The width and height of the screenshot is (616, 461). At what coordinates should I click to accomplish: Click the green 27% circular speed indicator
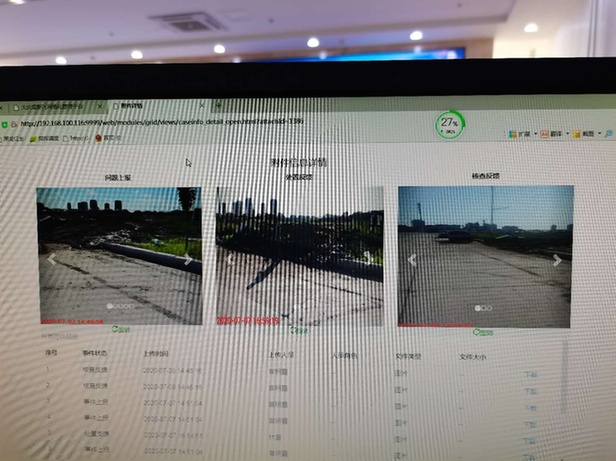[x=449, y=124]
